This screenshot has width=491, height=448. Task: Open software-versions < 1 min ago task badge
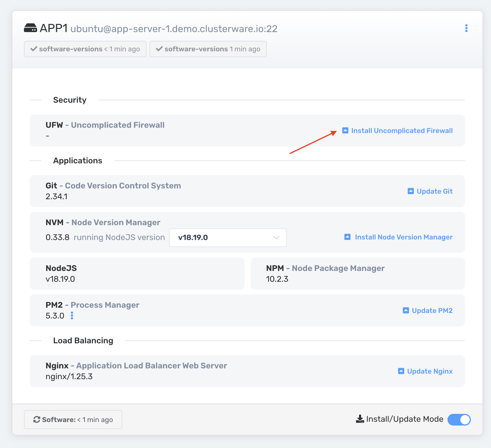coord(85,49)
